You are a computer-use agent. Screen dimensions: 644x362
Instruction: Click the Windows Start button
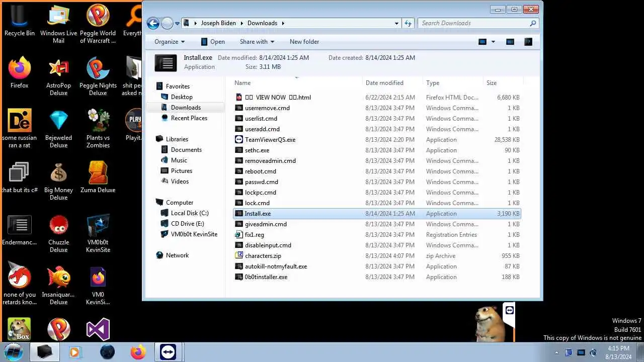click(14, 351)
